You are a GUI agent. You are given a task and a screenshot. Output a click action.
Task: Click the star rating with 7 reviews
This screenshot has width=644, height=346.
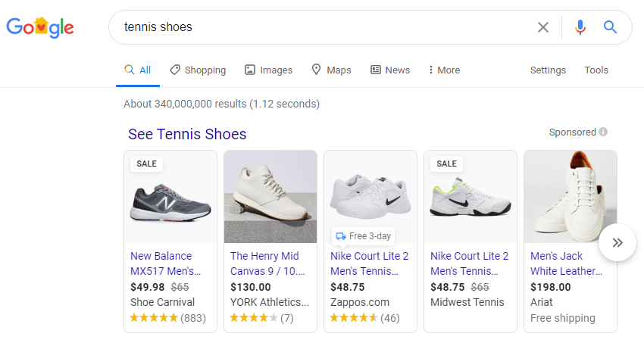pyautogui.click(x=261, y=318)
